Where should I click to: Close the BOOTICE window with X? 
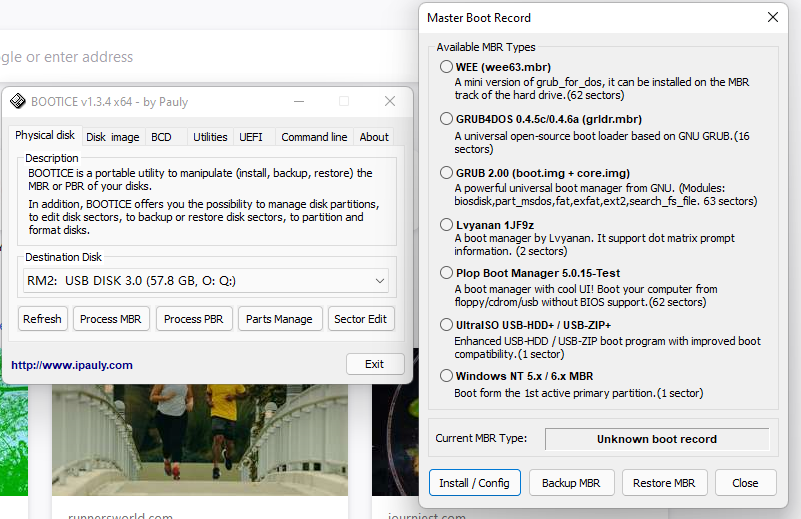pyautogui.click(x=390, y=101)
